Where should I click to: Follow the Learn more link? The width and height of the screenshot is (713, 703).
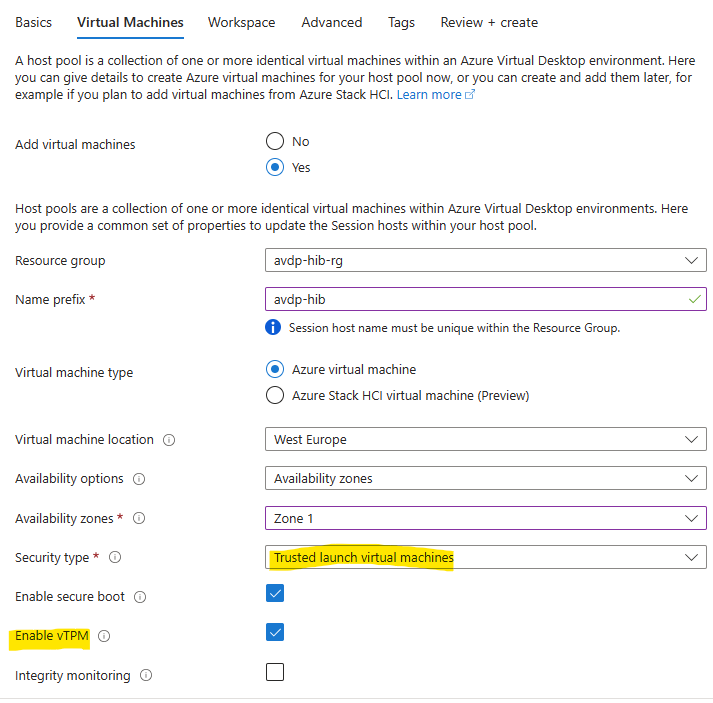tap(429, 95)
